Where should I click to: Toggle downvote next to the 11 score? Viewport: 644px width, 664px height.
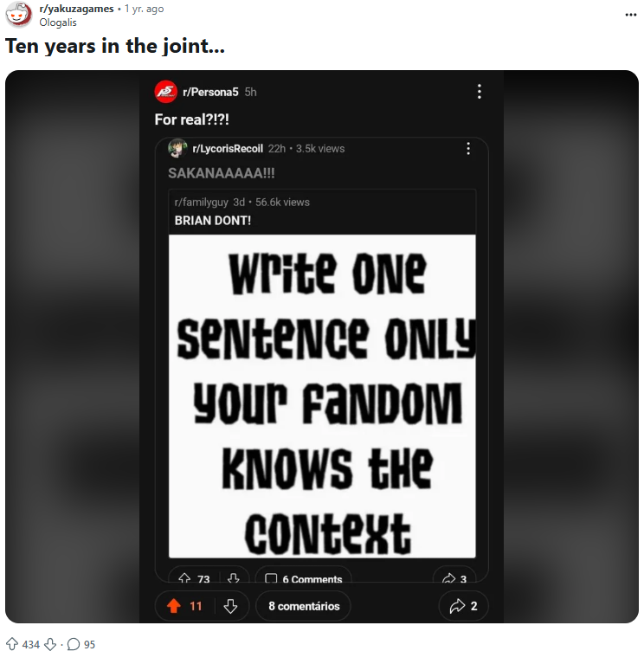(x=230, y=606)
